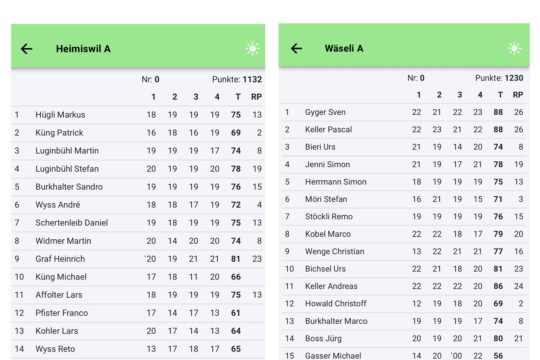Go back from Wäseli A screen
540x360 pixels.
[x=296, y=48]
